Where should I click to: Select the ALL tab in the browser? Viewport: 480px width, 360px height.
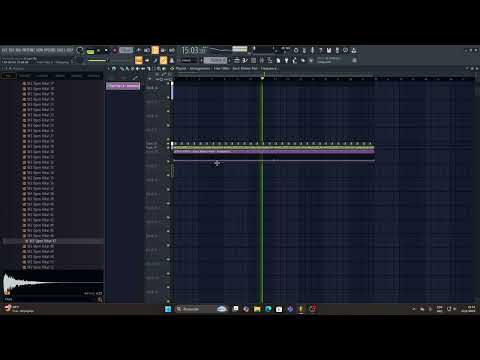[x=8, y=76]
